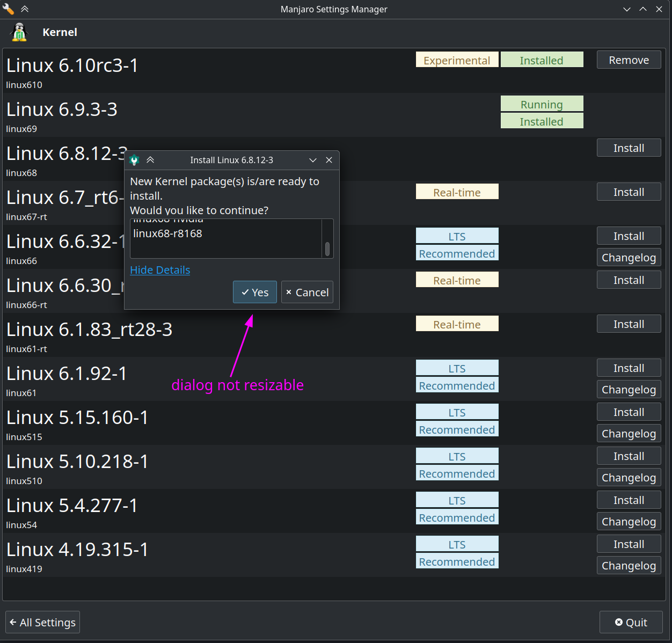Toggle keep-above on the Install Linux dialog
Screen dimensions: 672x643
click(x=150, y=160)
